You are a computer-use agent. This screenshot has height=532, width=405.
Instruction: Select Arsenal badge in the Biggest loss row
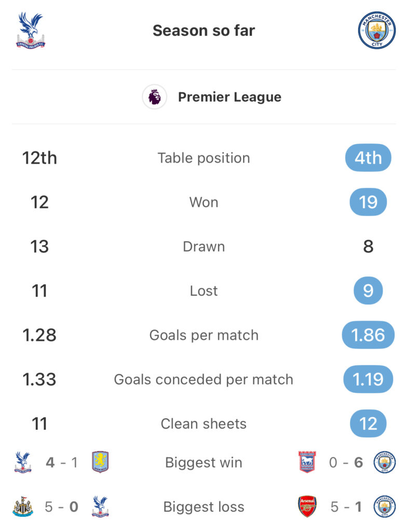click(x=307, y=507)
